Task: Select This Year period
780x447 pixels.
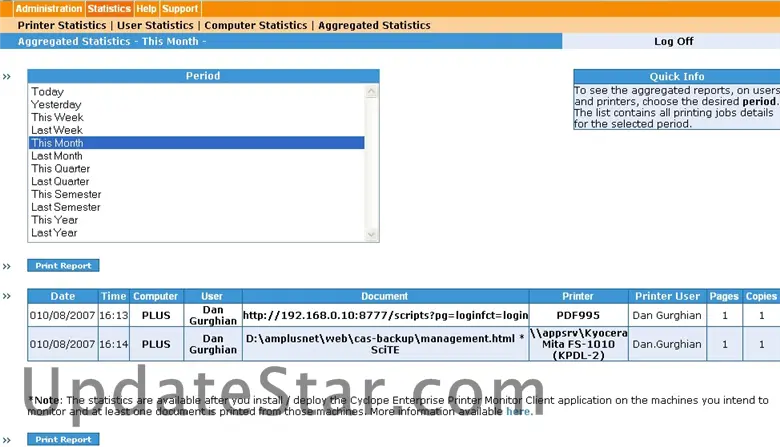Action: click(x=196, y=220)
